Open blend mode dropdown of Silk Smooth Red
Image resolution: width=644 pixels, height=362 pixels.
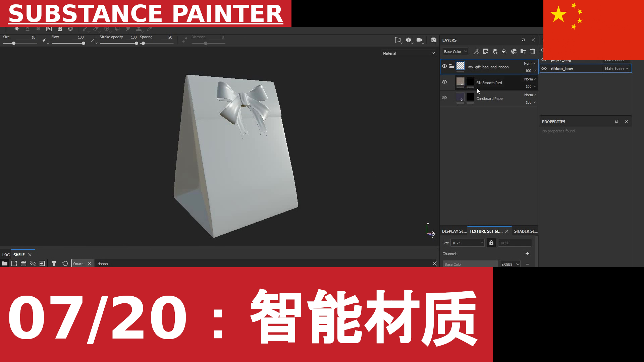[x=530, y=79]
